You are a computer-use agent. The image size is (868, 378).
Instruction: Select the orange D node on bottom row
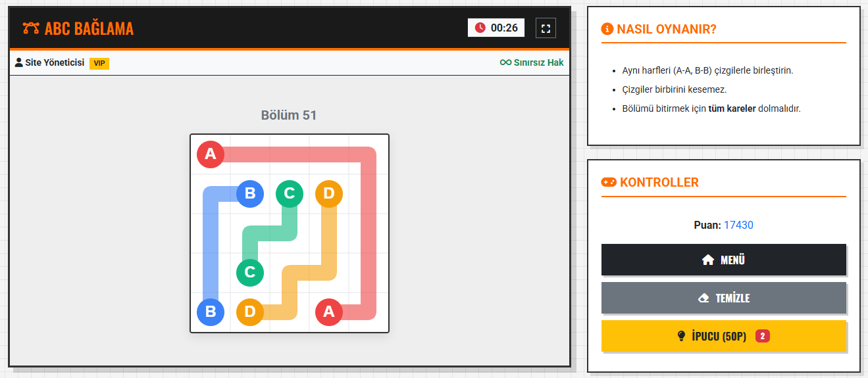(x=250, y=312)
